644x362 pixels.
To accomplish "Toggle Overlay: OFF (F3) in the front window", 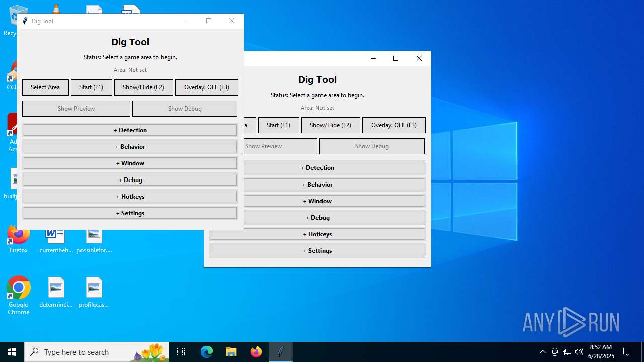I will point(207,87).
